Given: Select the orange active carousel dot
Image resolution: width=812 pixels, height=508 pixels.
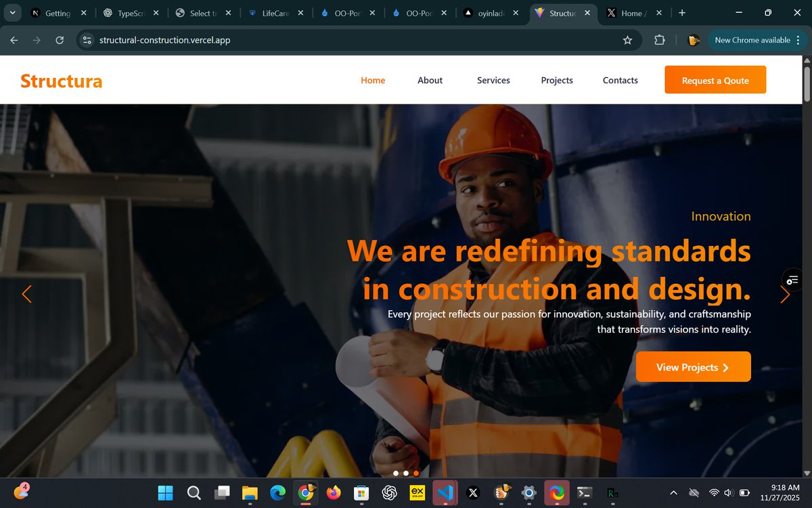Looking at the screenshot, I should [415, 473].
